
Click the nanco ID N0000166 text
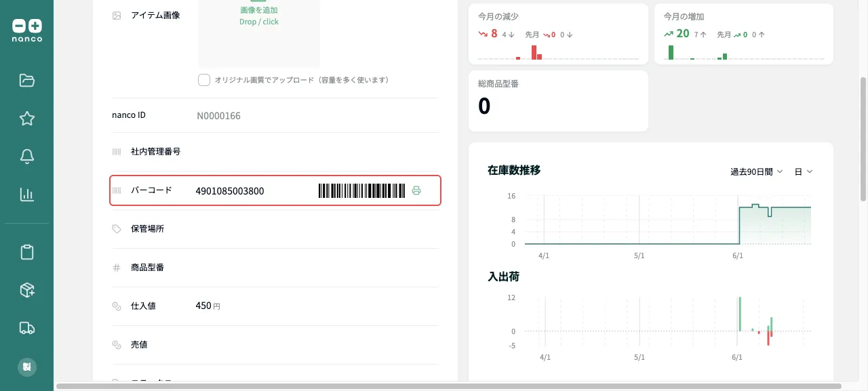point(218,116)
